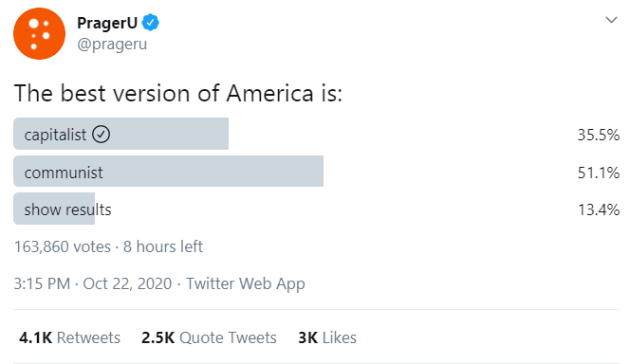Click the checkmark icon beside capitalist
Screen dimensions: 630x364
click(x=101, y=135)
